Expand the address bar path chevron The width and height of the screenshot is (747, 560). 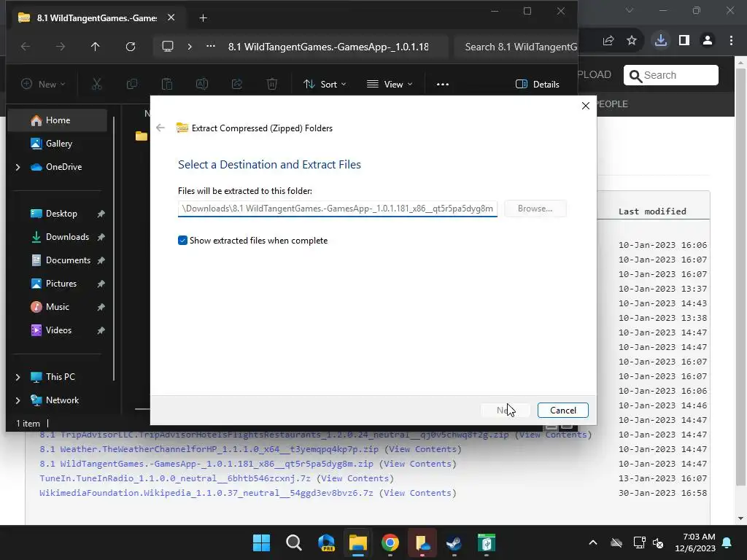click(x=190, y=47)
